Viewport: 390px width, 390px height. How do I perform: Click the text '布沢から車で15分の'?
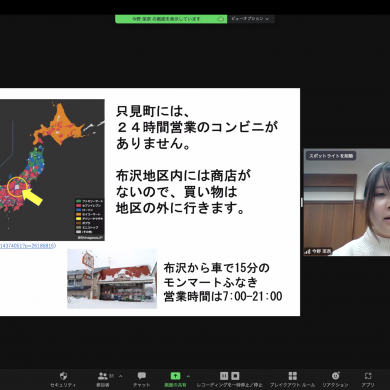217,268
